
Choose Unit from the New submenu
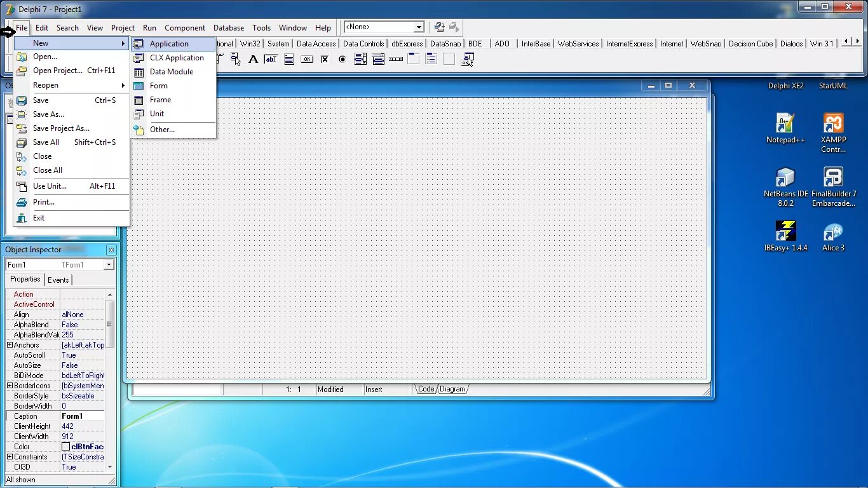click(173, 114)
